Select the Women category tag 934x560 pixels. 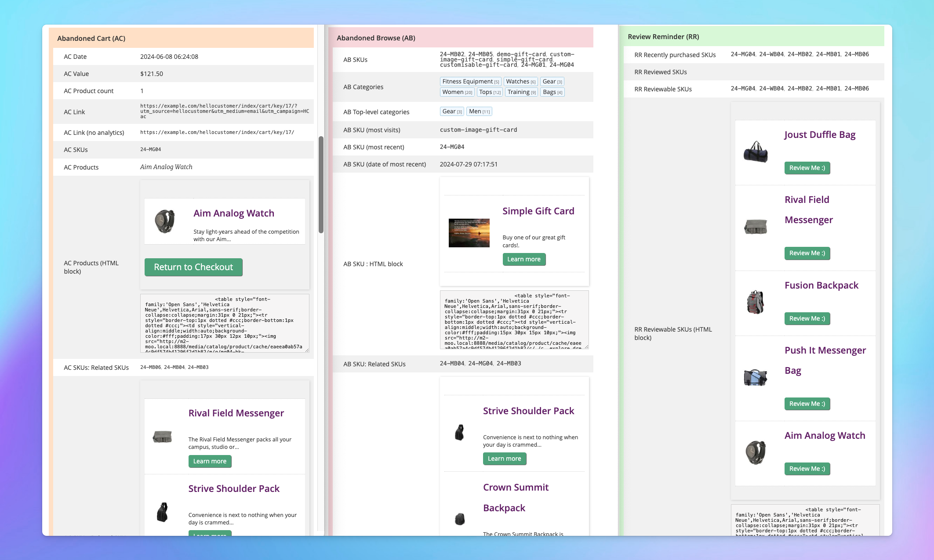click(x=457, y=92)
